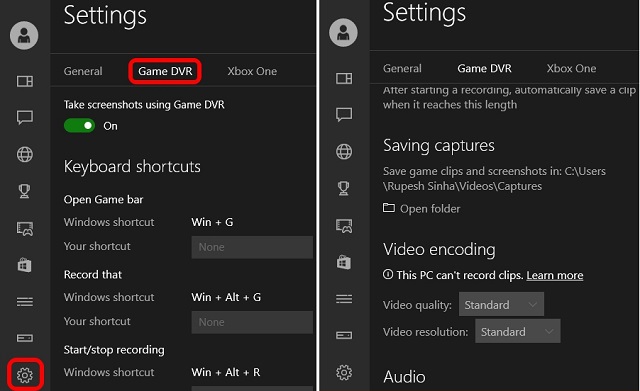Select Game DVR tab in left panel
Screen dimensions: 640x391
(165, 71)
